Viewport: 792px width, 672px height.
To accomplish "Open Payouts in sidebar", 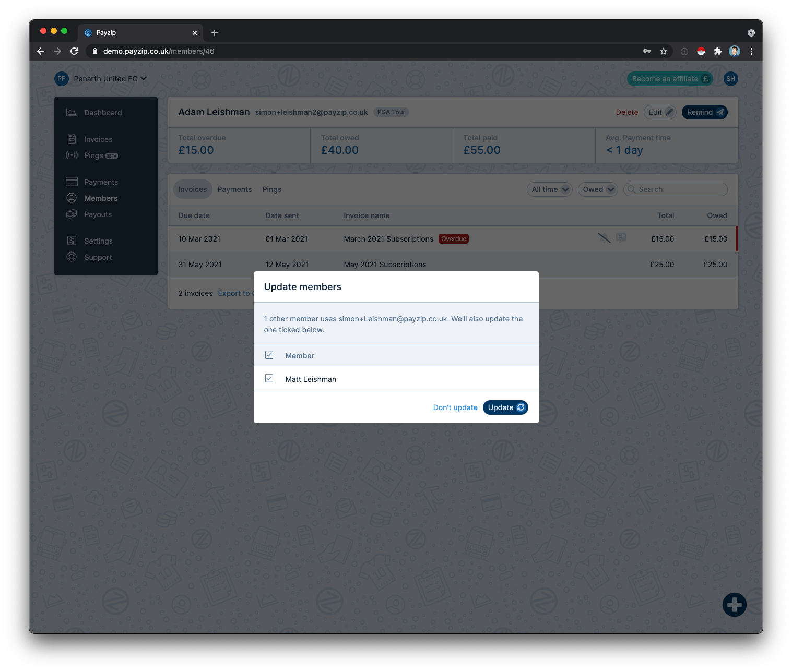I will tap(98, 214).
